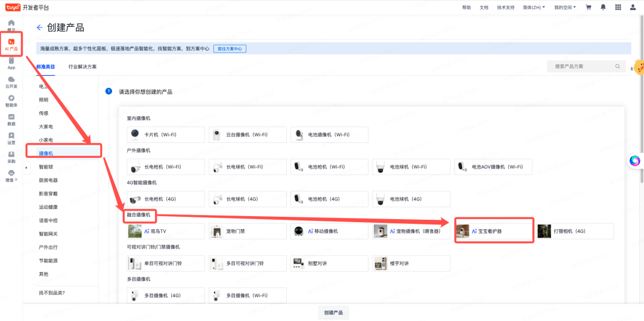Open the 智能体 sidebar icon
The image size is (644, 321).
(x=11, y=101)
